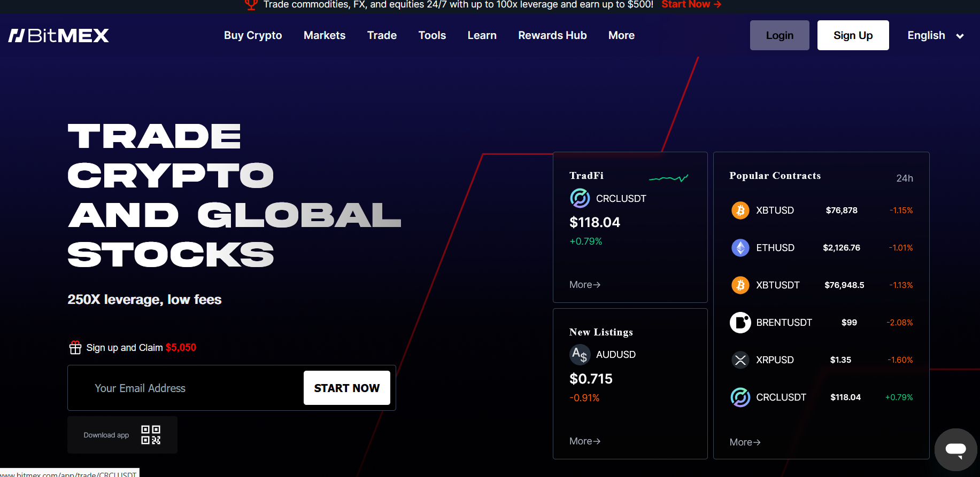980x477 pixels.
Task: Click the XRPUSD price $1.35
Action: [x=840, y=360]
